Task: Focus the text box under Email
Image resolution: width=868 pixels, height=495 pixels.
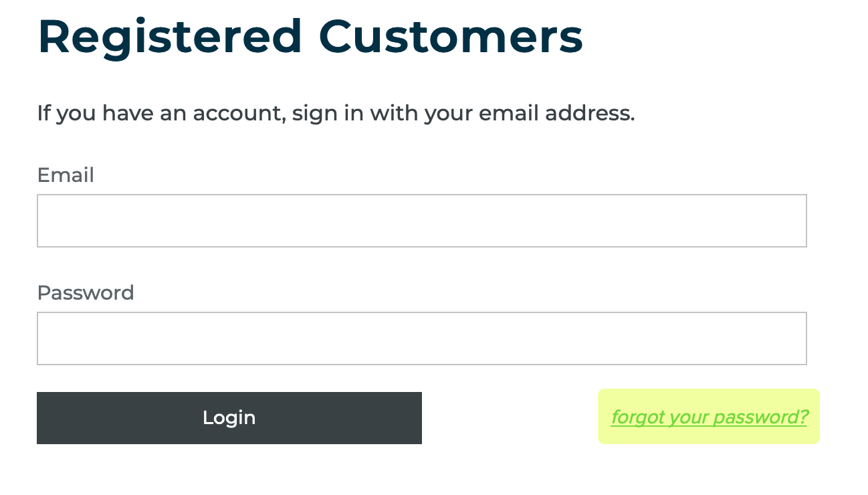Action: (421, 221)
